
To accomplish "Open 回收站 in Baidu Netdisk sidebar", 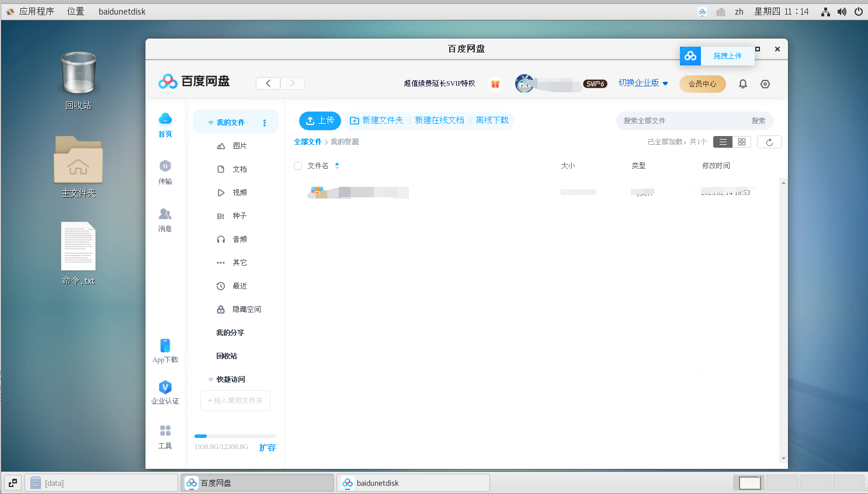I will tap(227, 356).
